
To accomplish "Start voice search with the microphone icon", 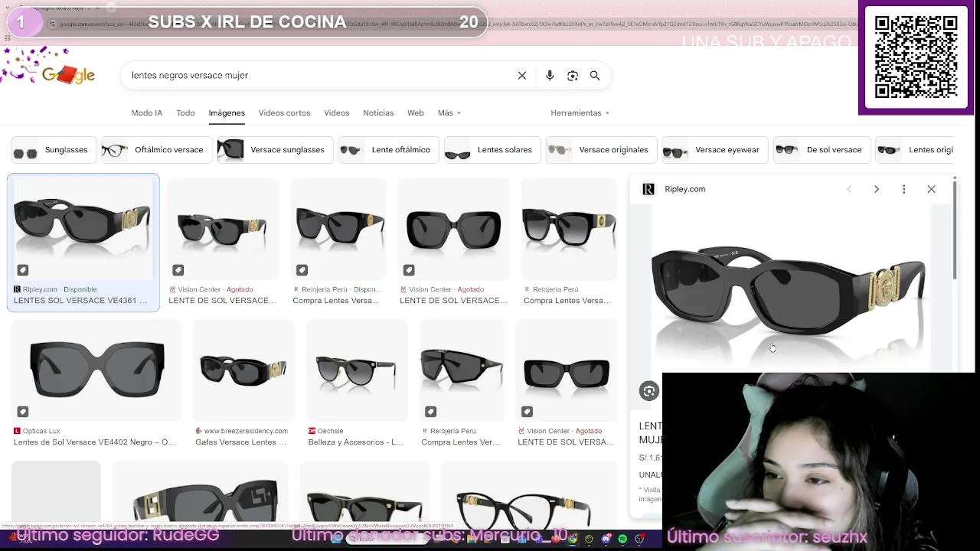I will (x=550, y=76).
